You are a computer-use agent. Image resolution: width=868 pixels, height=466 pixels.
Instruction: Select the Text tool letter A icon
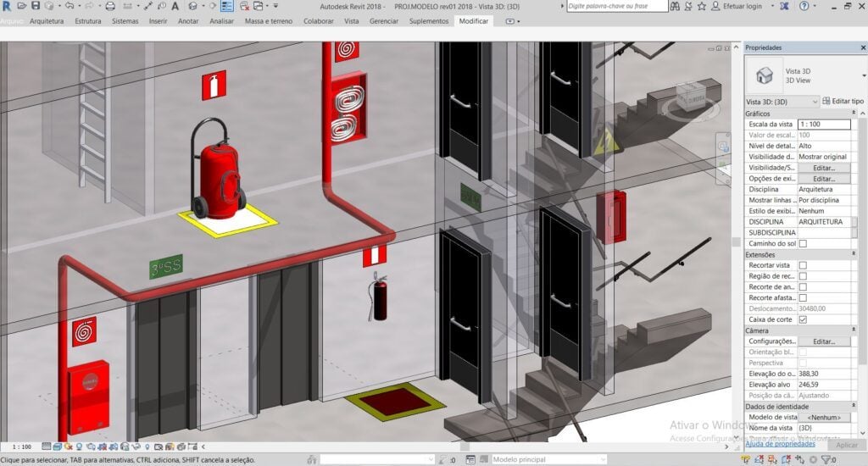[x=175, y=6]
